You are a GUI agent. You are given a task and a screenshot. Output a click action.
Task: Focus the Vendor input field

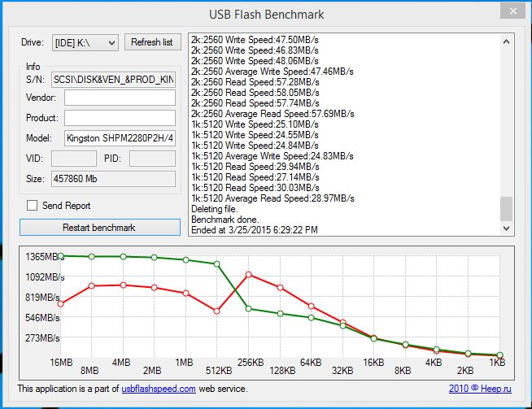coord(120,98)
